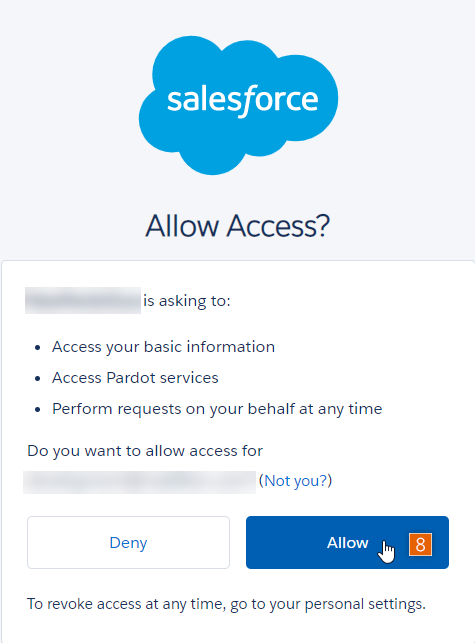Viewport: 475px width, 643px height.
Task: Click the Salesforce cloud logo
Action: coord(238,105)
